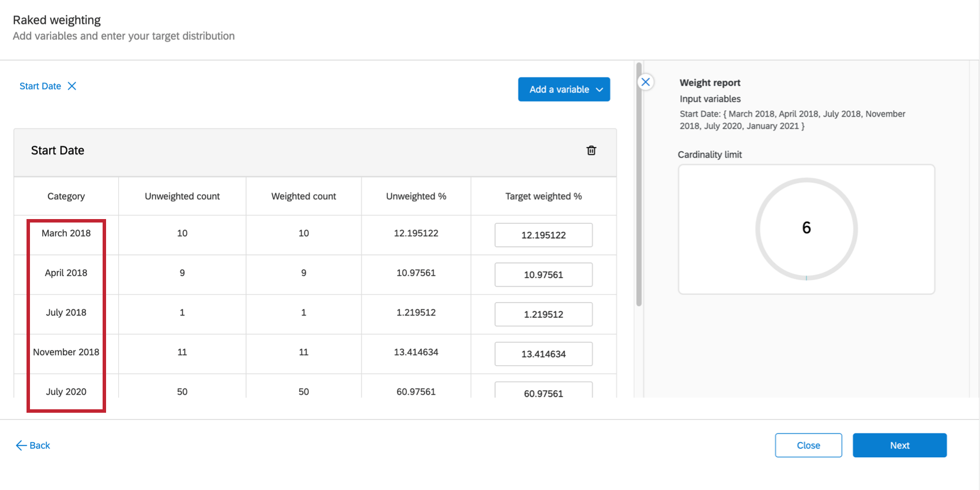
Task: Remove Start Date tag using X icon
Action: (x=72, y=86)
